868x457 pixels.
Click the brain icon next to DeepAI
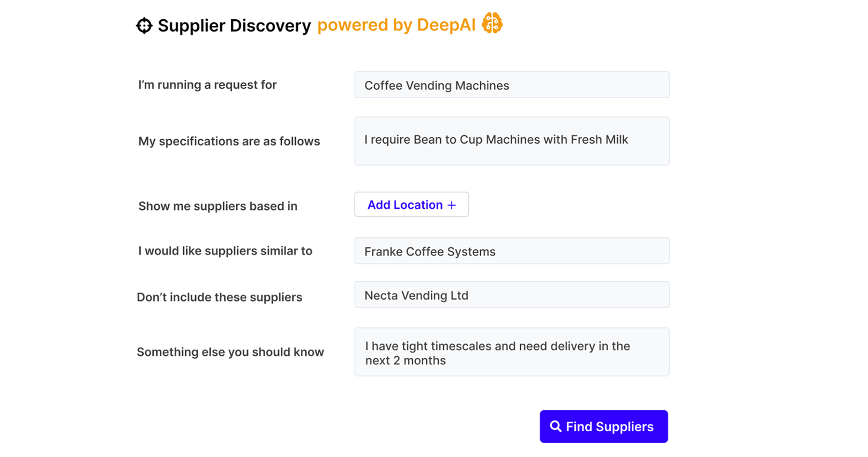(x=493, y=24)
